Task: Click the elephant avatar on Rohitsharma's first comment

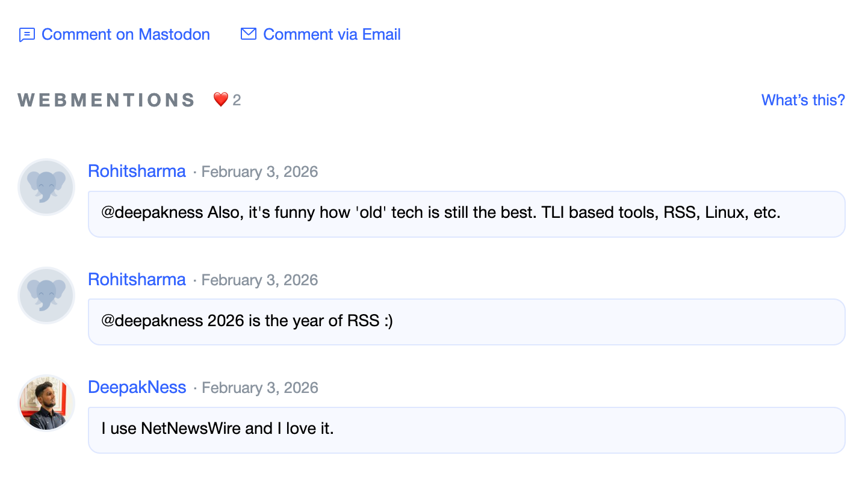Action: coord(46,187)
